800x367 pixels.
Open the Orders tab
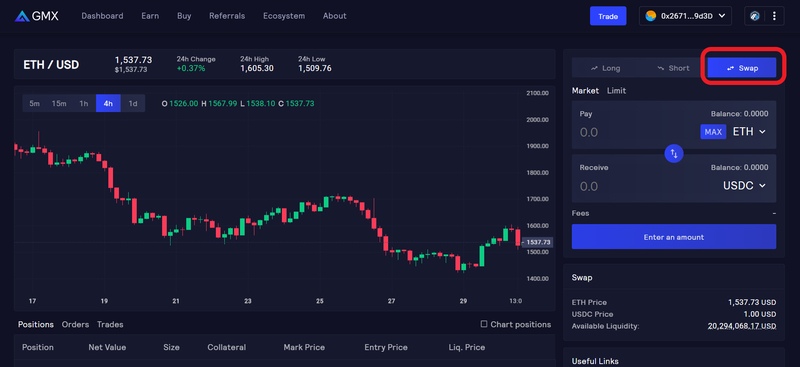point(76,324)
